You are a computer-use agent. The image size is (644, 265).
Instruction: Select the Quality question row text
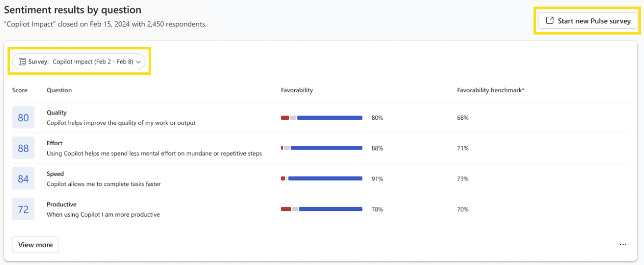[x=121, y=123]
